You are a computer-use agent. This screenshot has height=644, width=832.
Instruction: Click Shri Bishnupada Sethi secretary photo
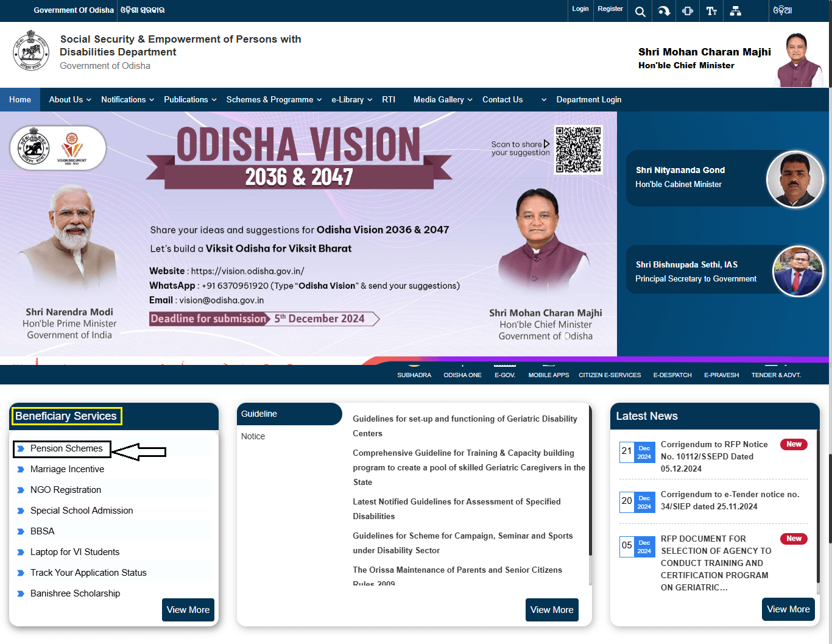pos(798,271)
